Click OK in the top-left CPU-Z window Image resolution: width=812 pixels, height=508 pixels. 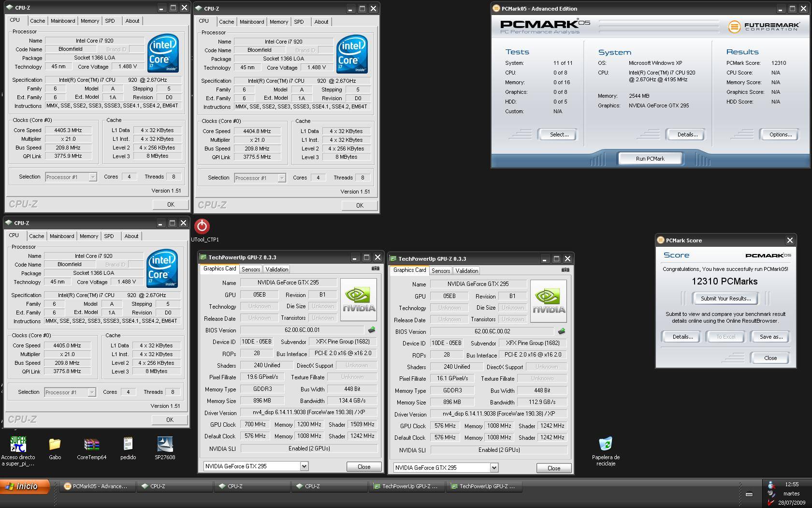tap(171, 205)
